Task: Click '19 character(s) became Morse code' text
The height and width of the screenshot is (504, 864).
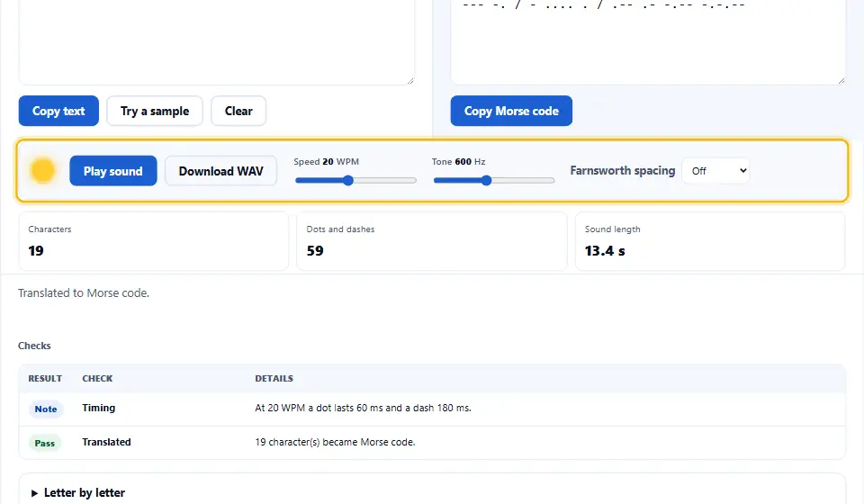Action: [x=335, y=442]
